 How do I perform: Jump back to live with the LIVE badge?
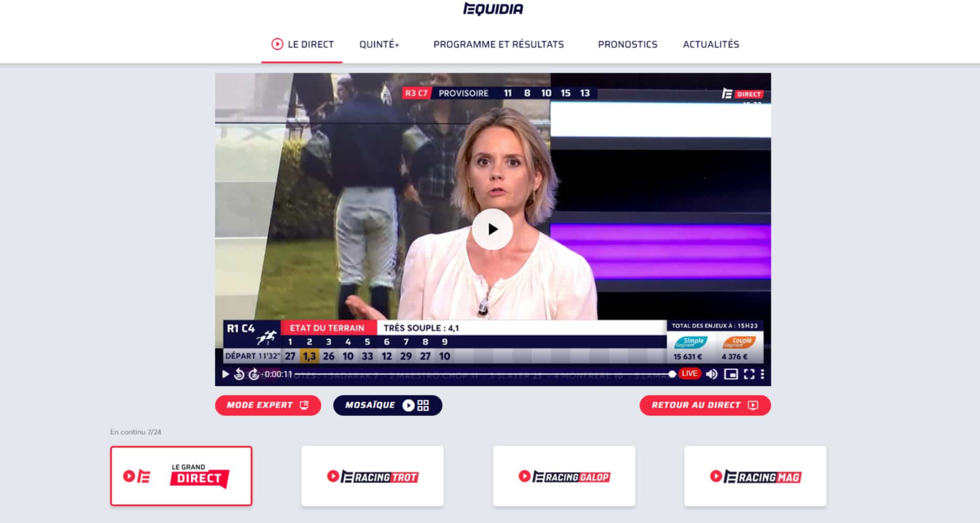click(690, 373)
